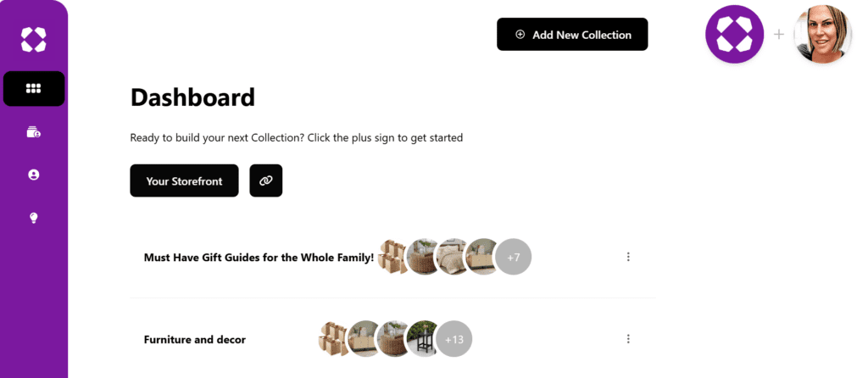
Task: Open options menu for Furniture and decor
Action: click(628, 339)
